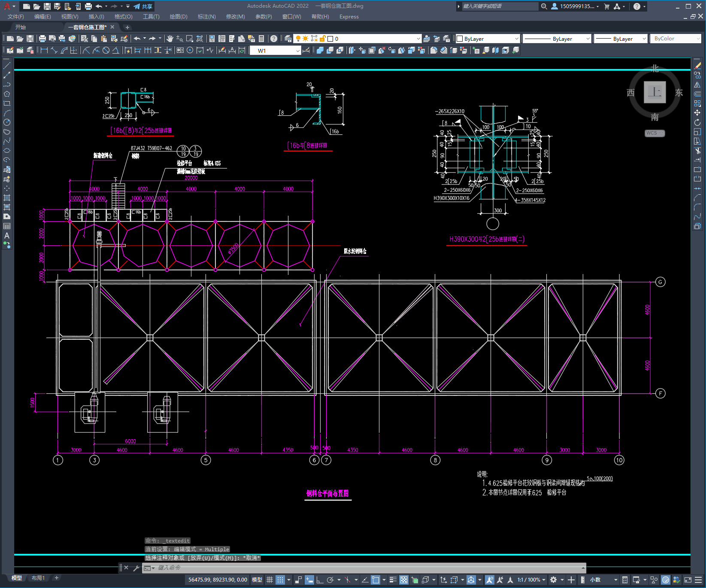Select the Line tool in Draw toolbar

(7, 66)
